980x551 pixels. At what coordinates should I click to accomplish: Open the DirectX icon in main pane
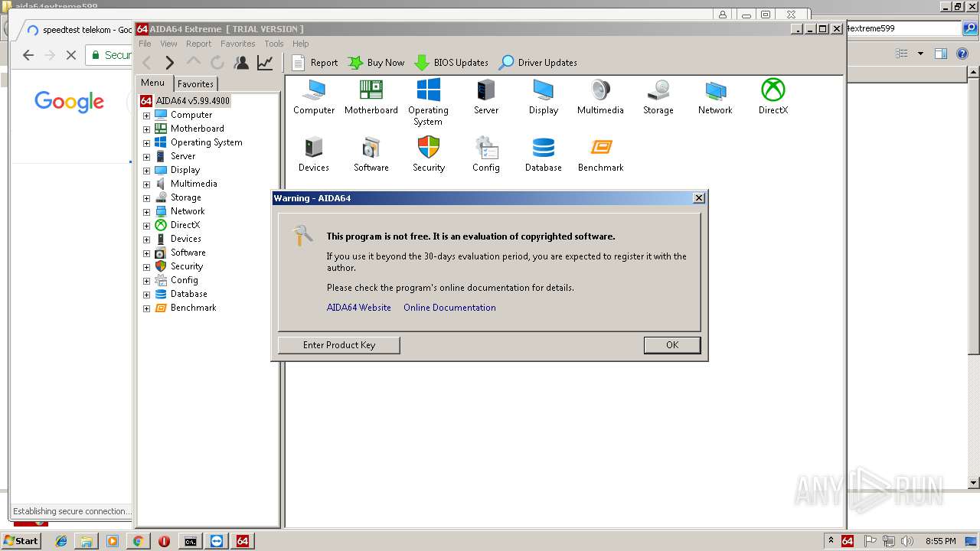tap(773, 97)
